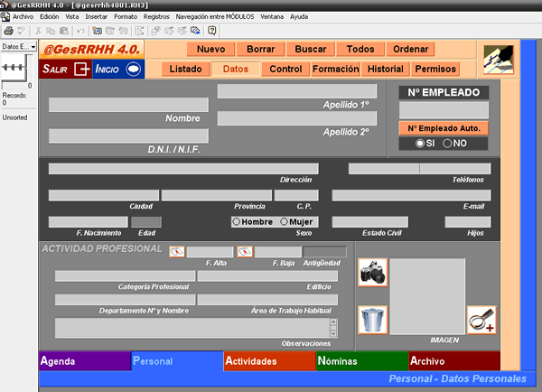Click the Nº Empleado Auto. button
The width and height of the screenshot is (542, 392).
[x=444, y=128]
